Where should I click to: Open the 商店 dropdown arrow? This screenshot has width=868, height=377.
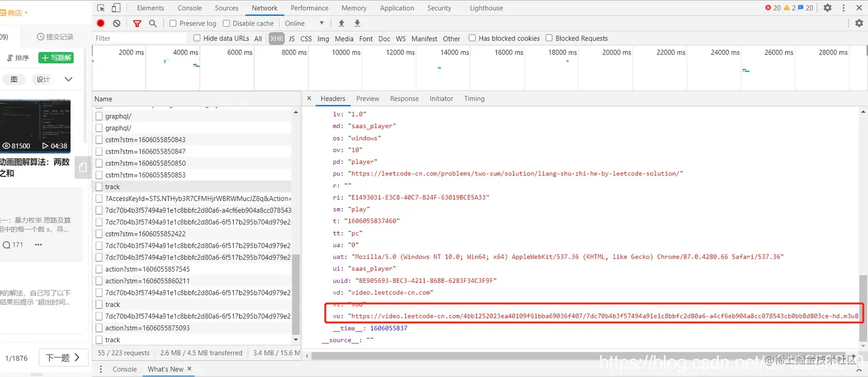click(x=26, y=13)
